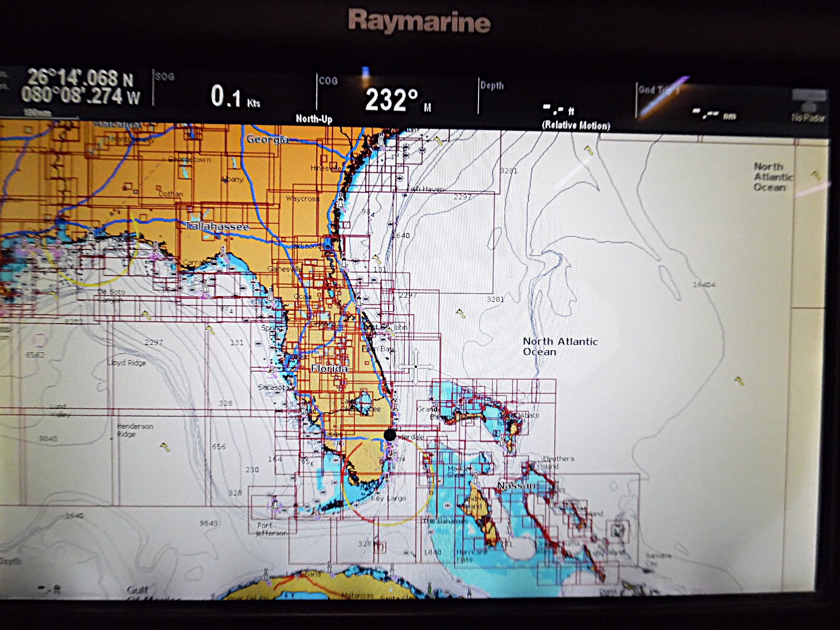Tap lighthouse symbol above Fort Jefferson label
This screenshot has width=840, height=630.
(x=275, y=504)
